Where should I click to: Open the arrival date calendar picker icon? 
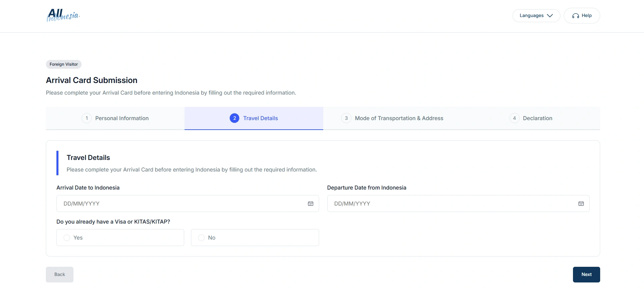pyautogui.click(x=310, y=204)
